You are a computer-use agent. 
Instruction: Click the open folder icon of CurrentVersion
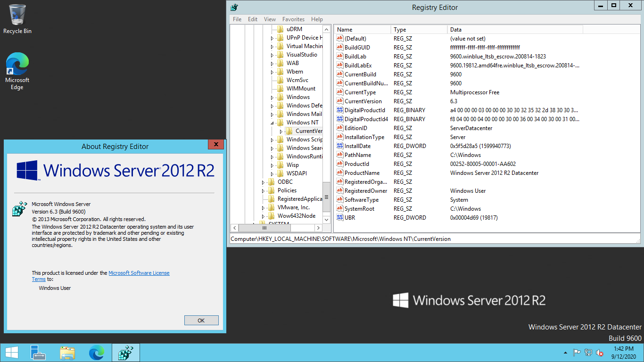point(289,131)
